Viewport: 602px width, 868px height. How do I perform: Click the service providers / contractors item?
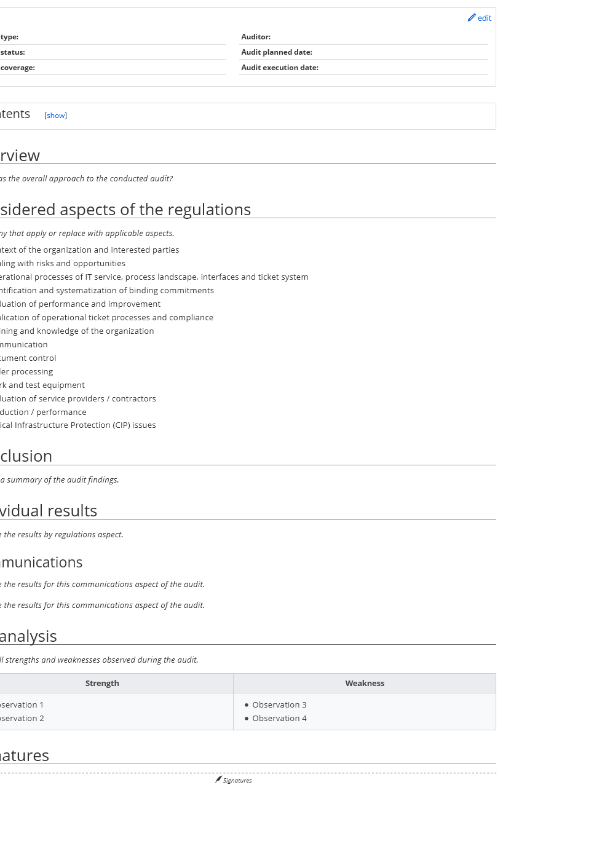point(78,398)
